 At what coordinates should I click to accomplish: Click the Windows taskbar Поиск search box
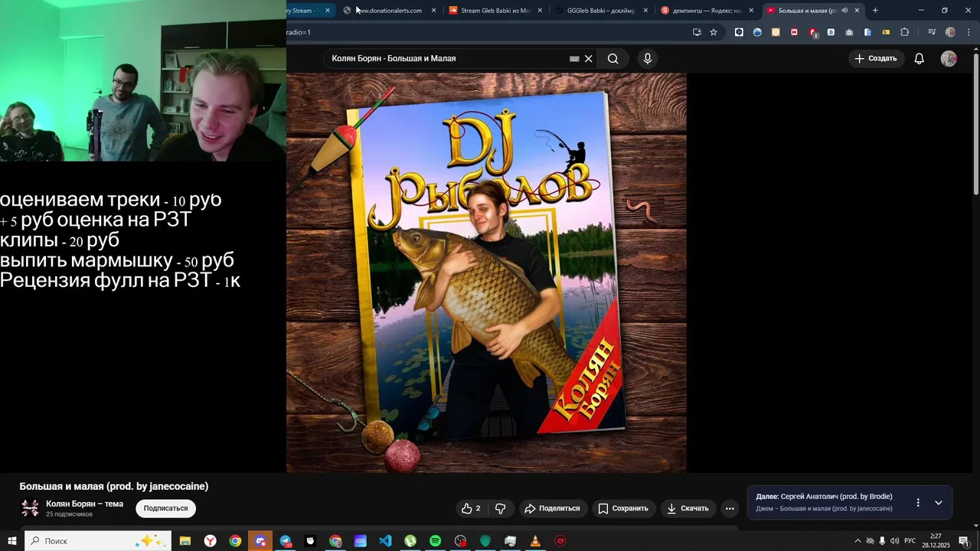coord(98,541)
